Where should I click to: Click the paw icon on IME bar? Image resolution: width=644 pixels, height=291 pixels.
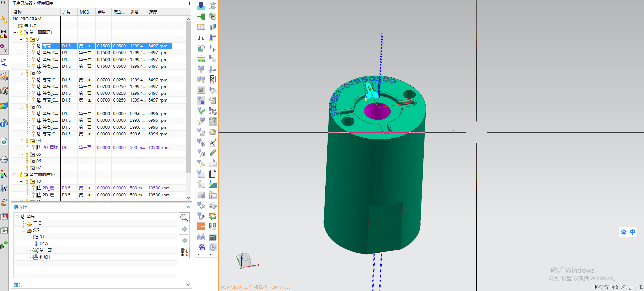624,232
